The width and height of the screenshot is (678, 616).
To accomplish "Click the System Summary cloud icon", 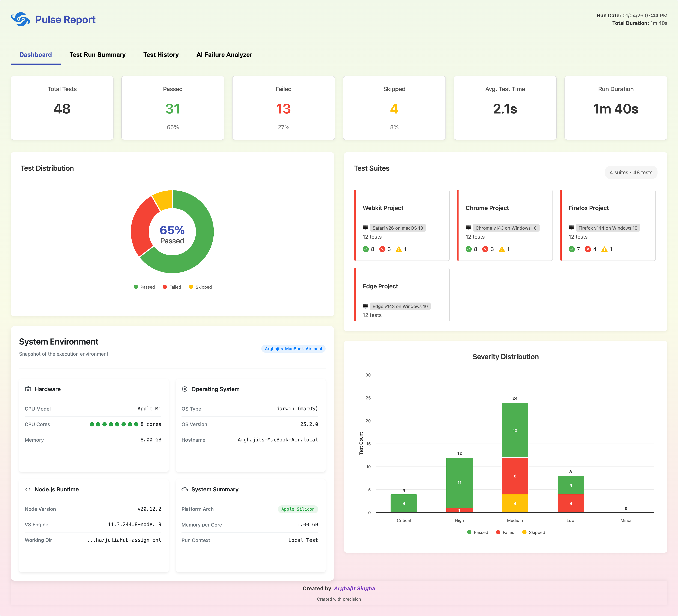I will (185, 489).
